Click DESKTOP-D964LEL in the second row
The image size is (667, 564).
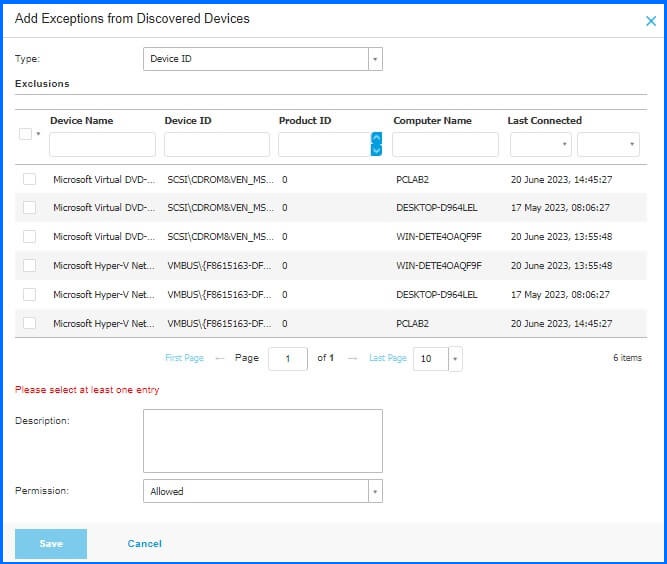click(436, 208)
